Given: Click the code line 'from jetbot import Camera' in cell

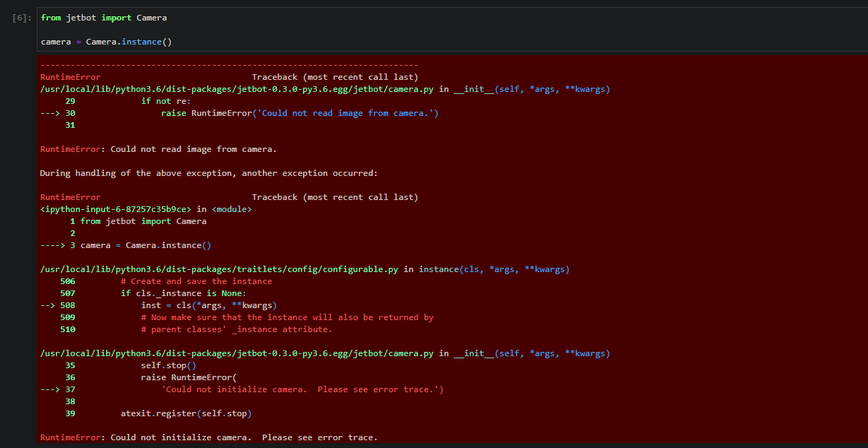Looking at the screenshot, I should click(104, 18).
